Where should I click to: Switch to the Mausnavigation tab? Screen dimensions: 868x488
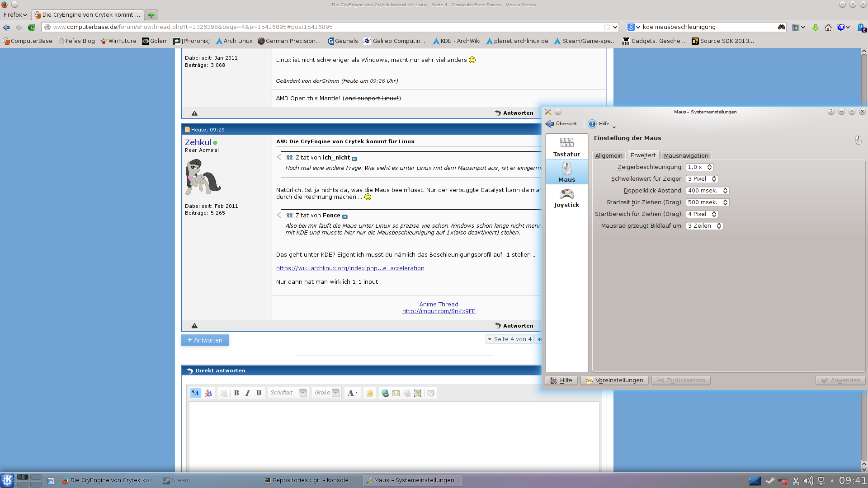coord(685,155)
